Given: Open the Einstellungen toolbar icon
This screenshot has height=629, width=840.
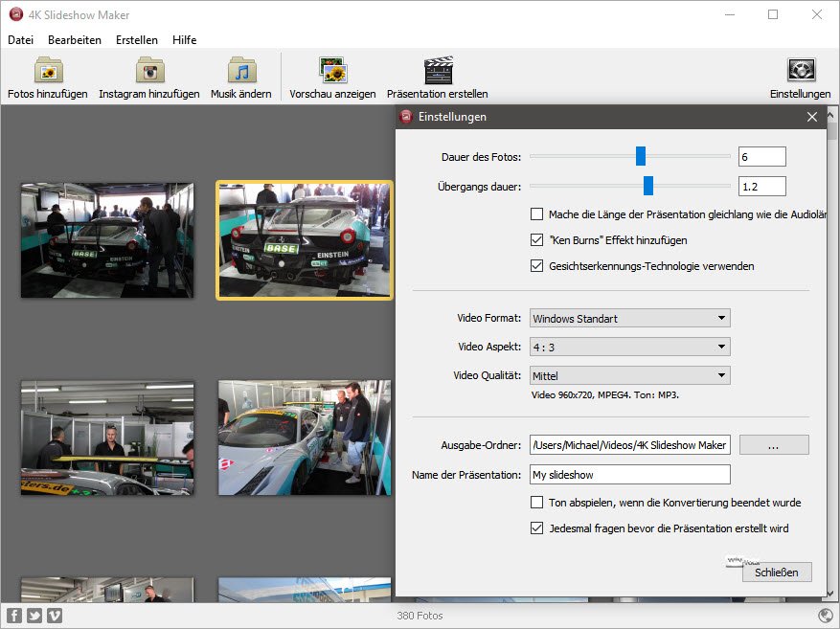Looking at the screenshot, I should [x=800, y=71].
